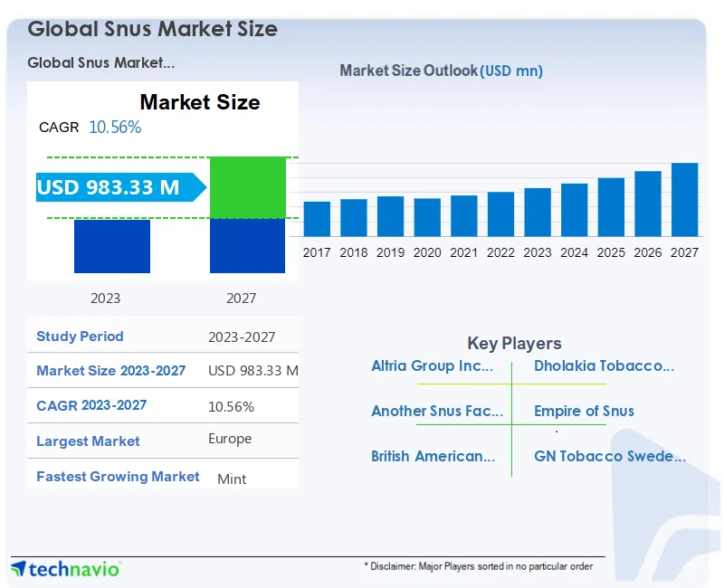Open the 'Empire of Snus' key player
This screenshot has height=588, width=724.
pos(584,411)
